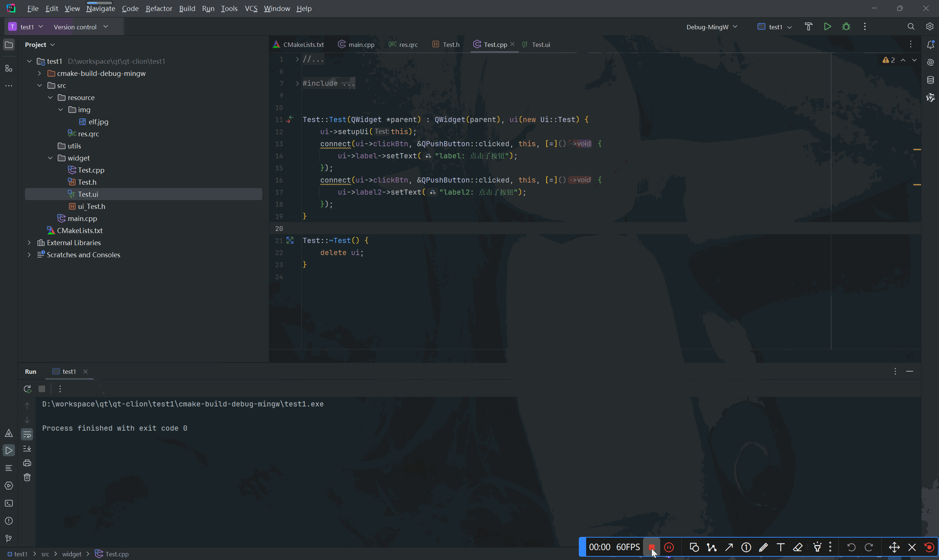939x560 pixels.
Task: Clear the Run console output with the trash icon
Action: (x=27, y=478)
